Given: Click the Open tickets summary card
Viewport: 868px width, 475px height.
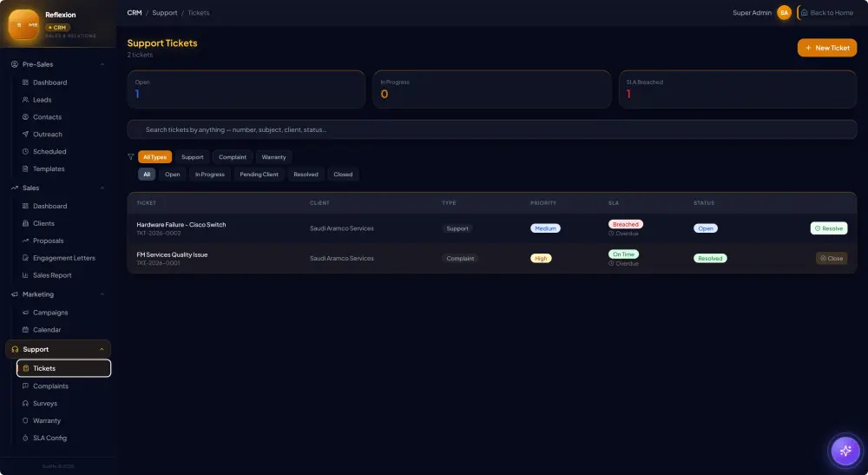Looking at the screenshot, I should pos(247,89).
